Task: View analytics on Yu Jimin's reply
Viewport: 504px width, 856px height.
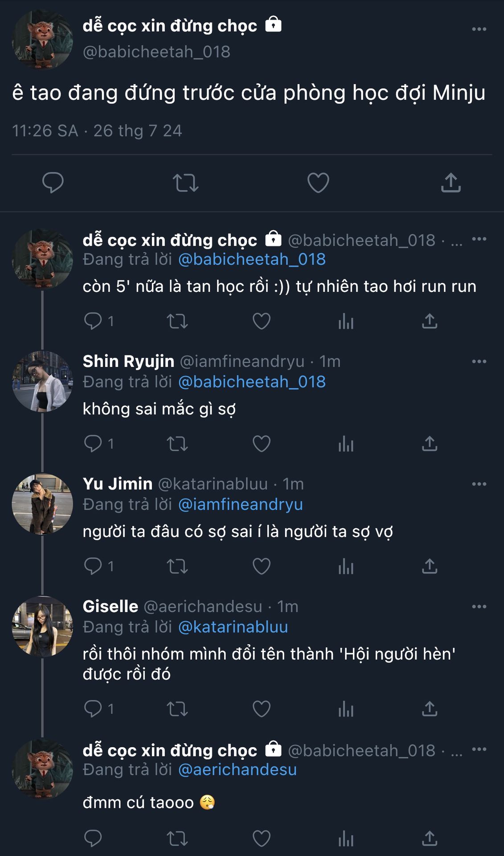Action: (x=346, y=567)
